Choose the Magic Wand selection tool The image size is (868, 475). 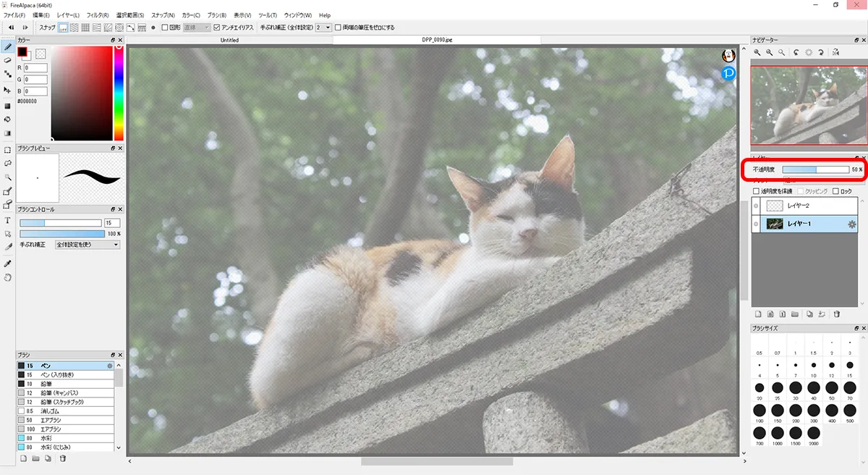(x=7, y=177)
